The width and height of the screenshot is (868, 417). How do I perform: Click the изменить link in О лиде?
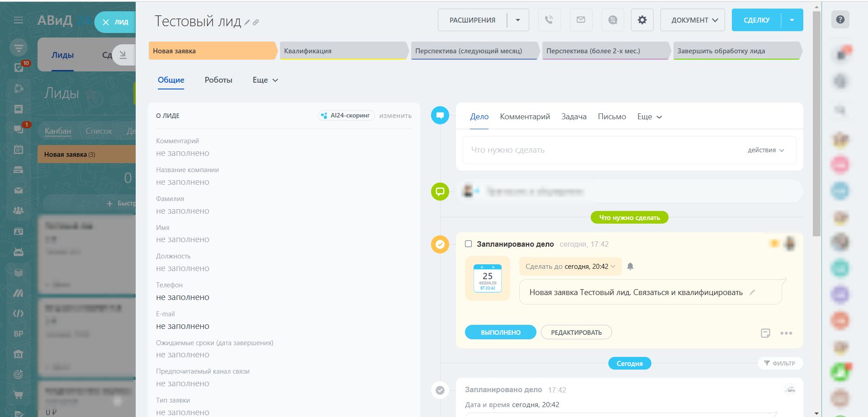(x=395, y=116)
